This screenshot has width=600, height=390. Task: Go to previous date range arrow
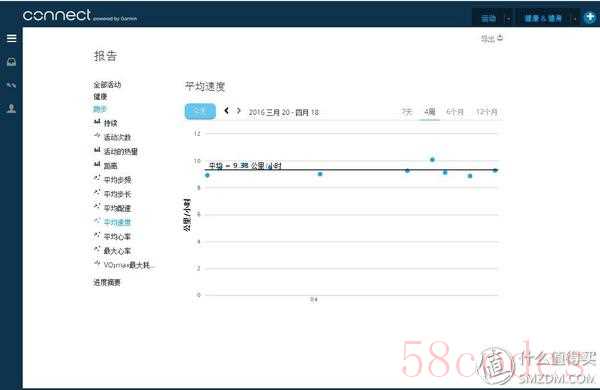click(x=227, y=111)
